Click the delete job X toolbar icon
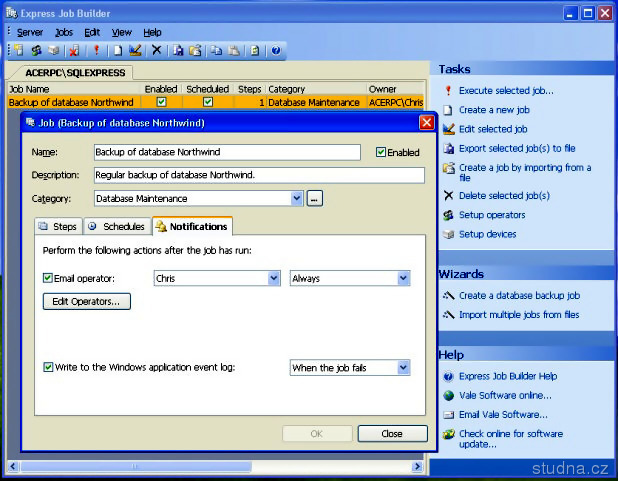The image size is (618, 481). pyautogui.click(x=156, y=50)
